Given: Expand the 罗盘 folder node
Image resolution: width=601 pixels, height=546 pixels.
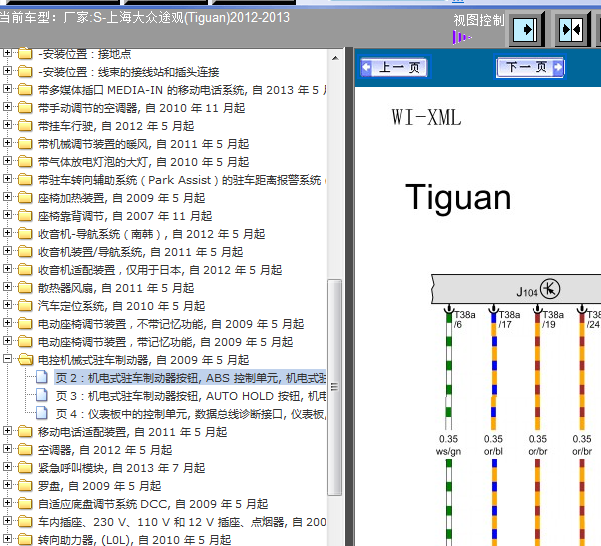Looking at the screenshot, I should [7, 485].
